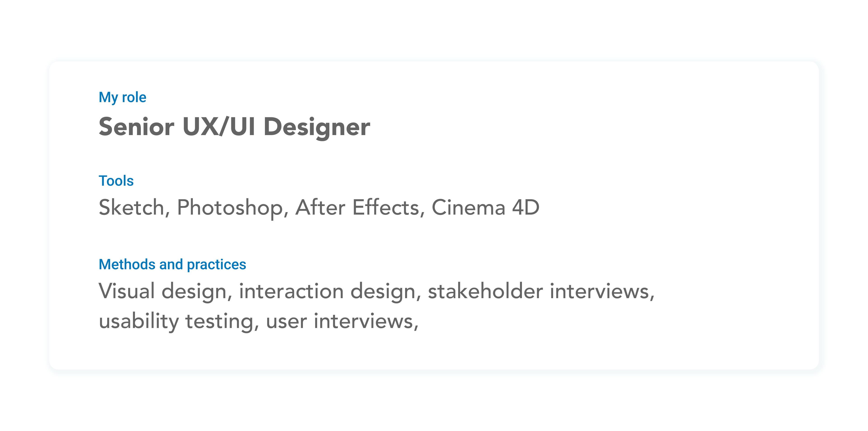Viewport: 868px width, 431px height.
Task: Select the "Sketch" tool text
Action: 131,207
